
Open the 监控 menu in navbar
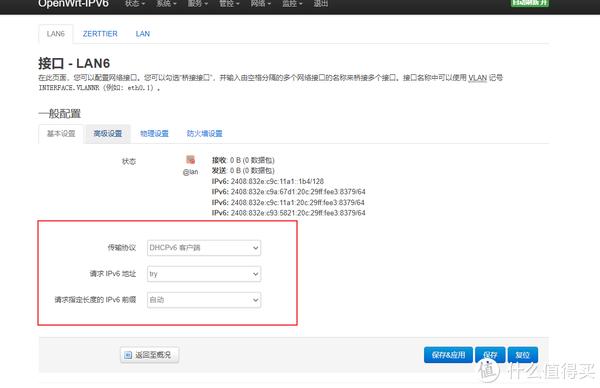coord(292,4)
